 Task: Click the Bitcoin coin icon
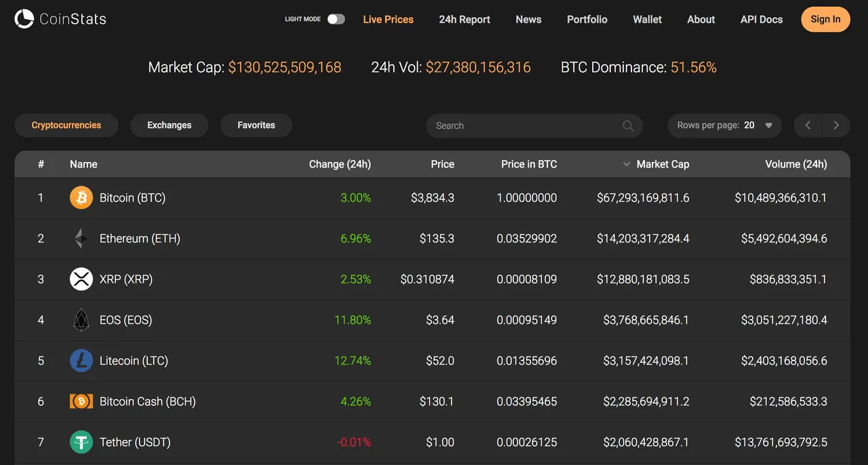(x=81, y=198)
